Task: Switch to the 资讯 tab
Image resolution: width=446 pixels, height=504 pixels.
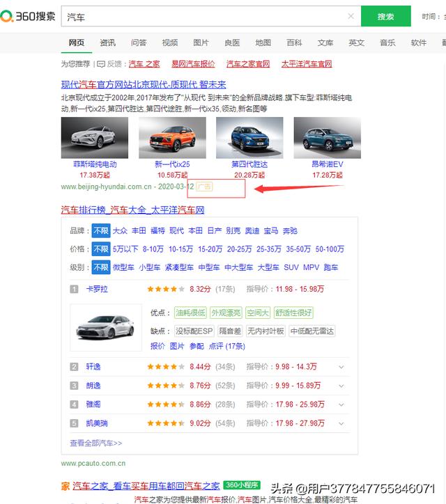Action: pyautogui.click(x=107, y=42)
